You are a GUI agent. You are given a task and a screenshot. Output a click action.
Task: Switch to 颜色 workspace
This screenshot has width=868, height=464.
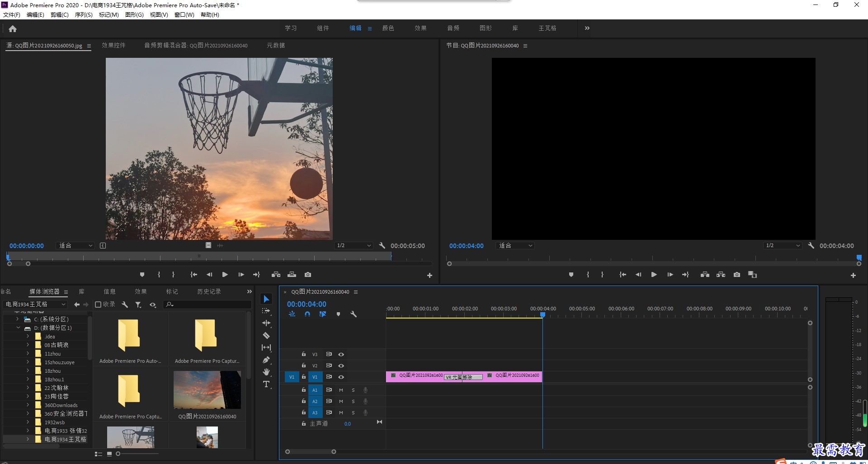coord(388,28)
